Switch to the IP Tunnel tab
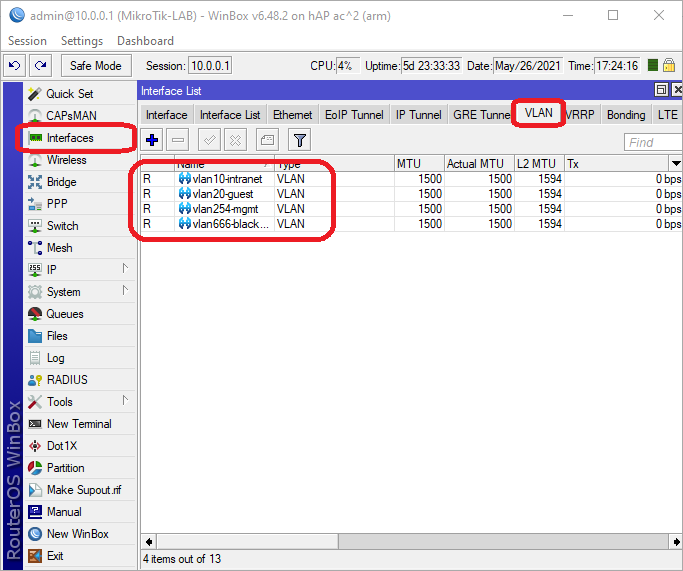The width and height of the screenshot is (683, 571). pyautogui.click(x=419, y=115)
